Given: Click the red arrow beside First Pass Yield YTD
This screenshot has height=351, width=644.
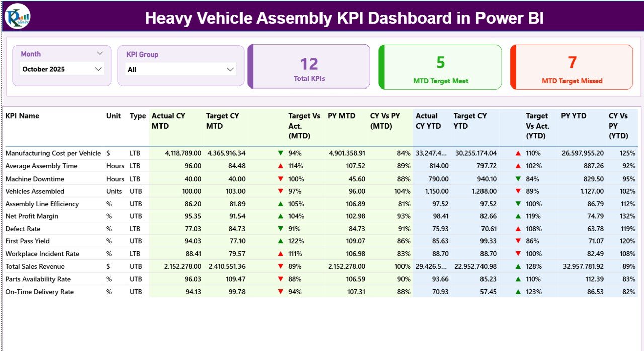Looking at the screenshot, I should [518, 241].
